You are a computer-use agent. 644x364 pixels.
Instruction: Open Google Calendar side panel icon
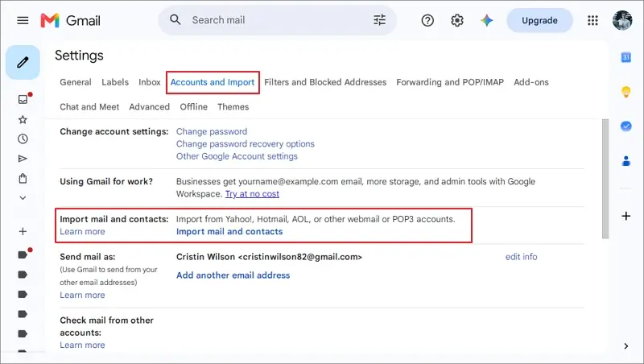626,57
